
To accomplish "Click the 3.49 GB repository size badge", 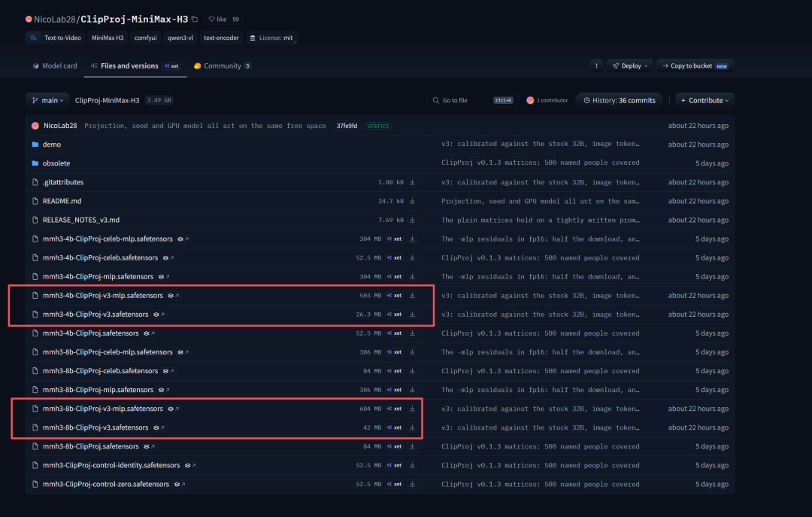I will pyautogui.click(x=159, y=101).
